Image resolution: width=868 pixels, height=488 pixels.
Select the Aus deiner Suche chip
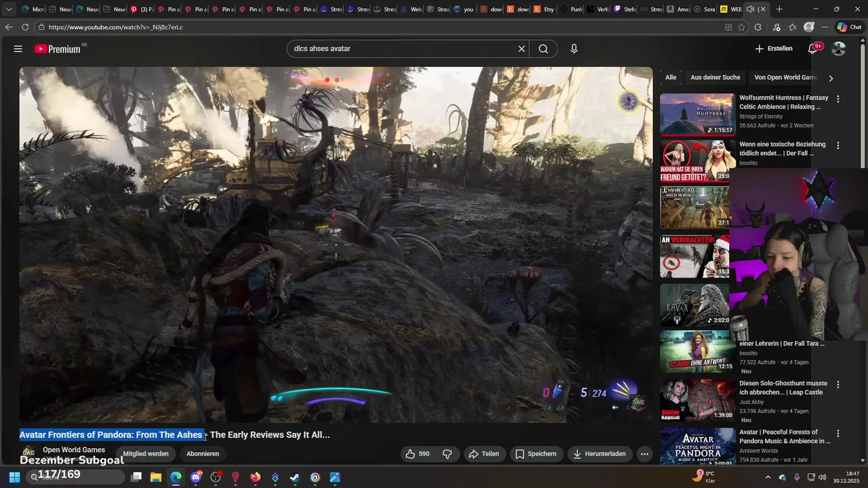(715, 77)
